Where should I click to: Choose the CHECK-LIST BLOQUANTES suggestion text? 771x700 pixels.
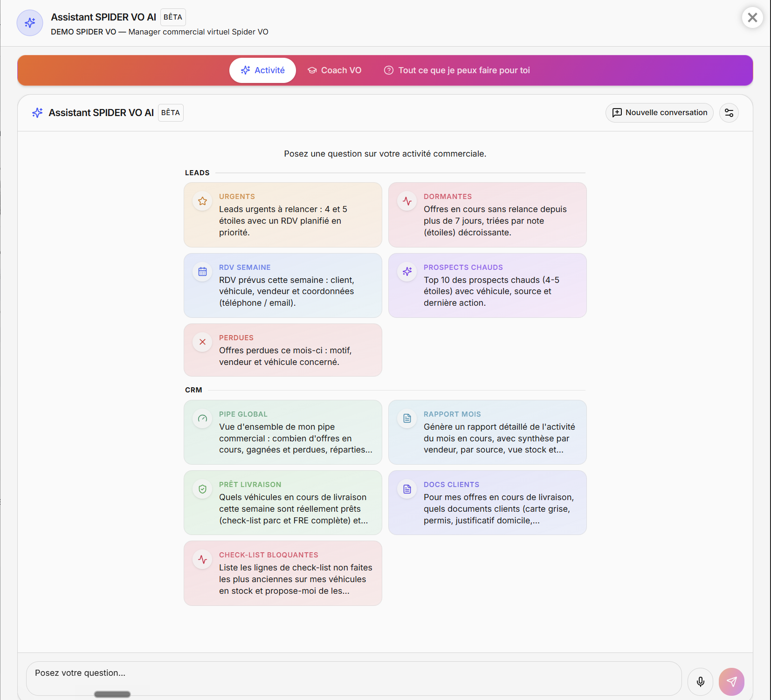pos(296,579)
